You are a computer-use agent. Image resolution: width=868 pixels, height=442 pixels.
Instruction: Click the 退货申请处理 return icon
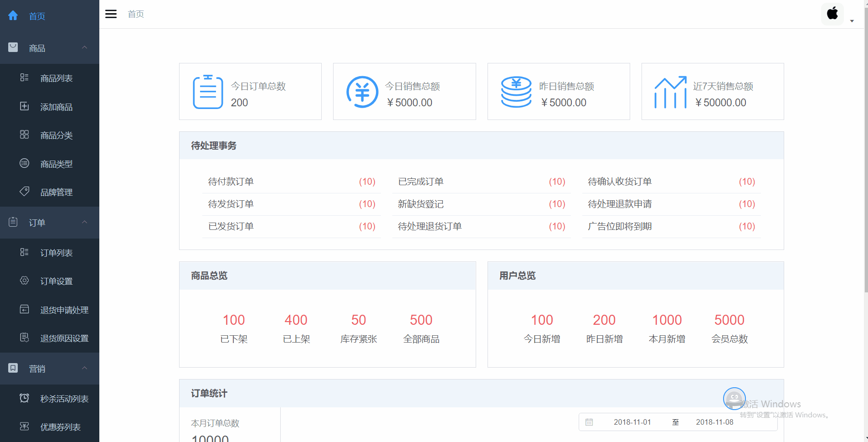(24, 309)
